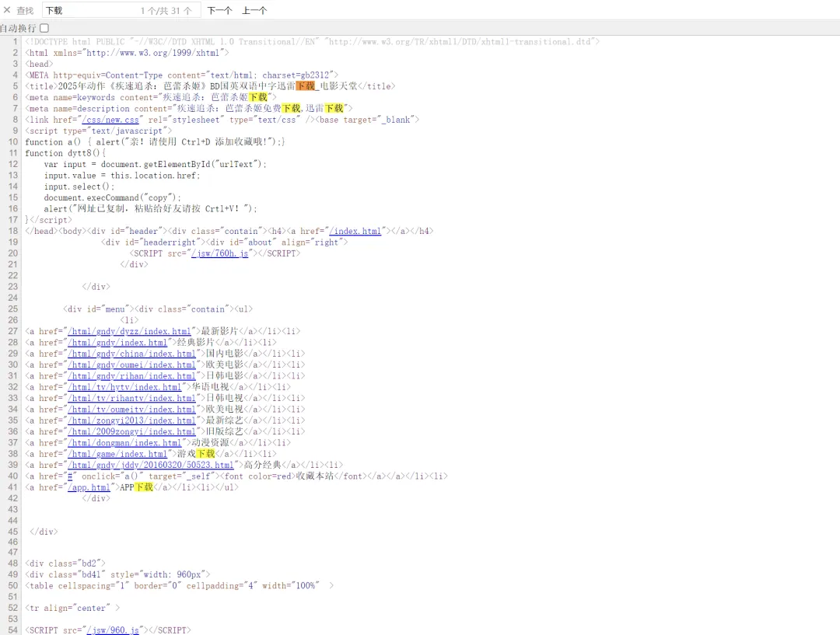Open /html/tv/rihantv/index.html link
The width and height of the screenshot is (840, 635).
click(x=131, y=399)
